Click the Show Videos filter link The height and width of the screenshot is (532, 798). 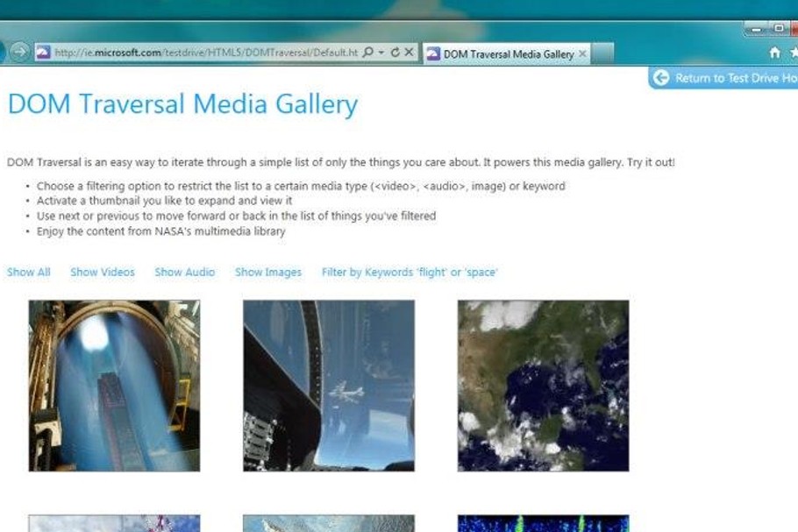[103, 272]
